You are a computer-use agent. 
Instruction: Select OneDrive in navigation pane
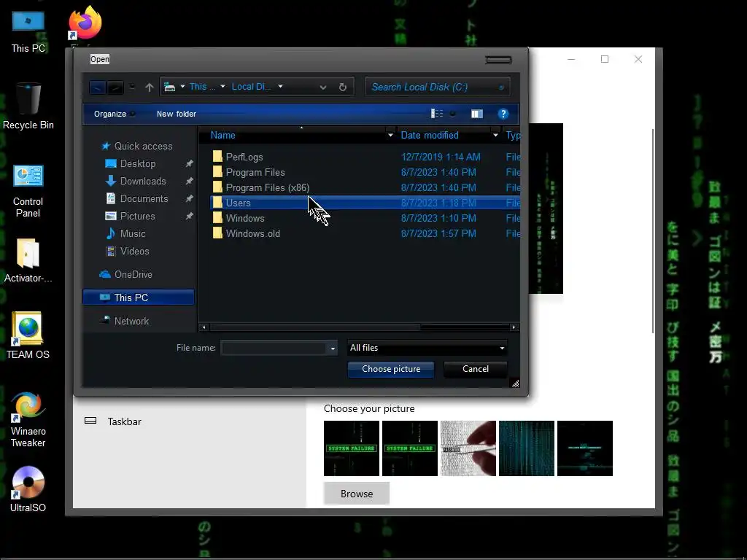pyautogui.click(x=133, y=274)
